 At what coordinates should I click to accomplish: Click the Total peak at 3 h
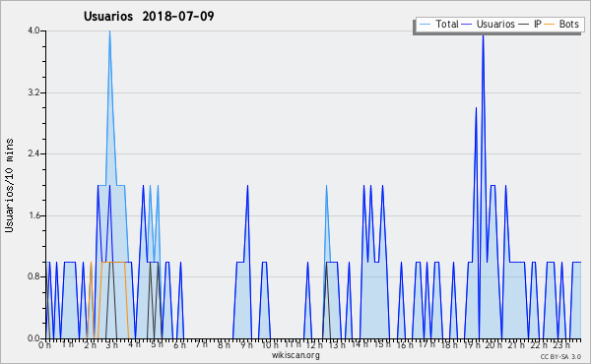pos(109,31)
